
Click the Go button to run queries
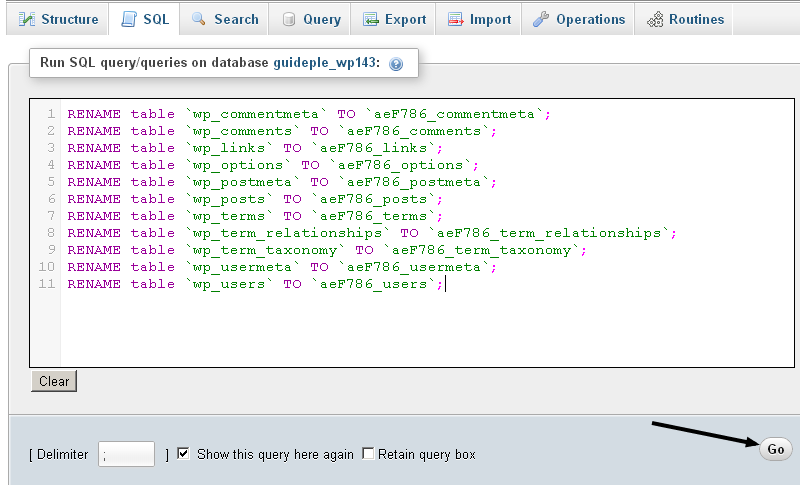coord(776,449)
